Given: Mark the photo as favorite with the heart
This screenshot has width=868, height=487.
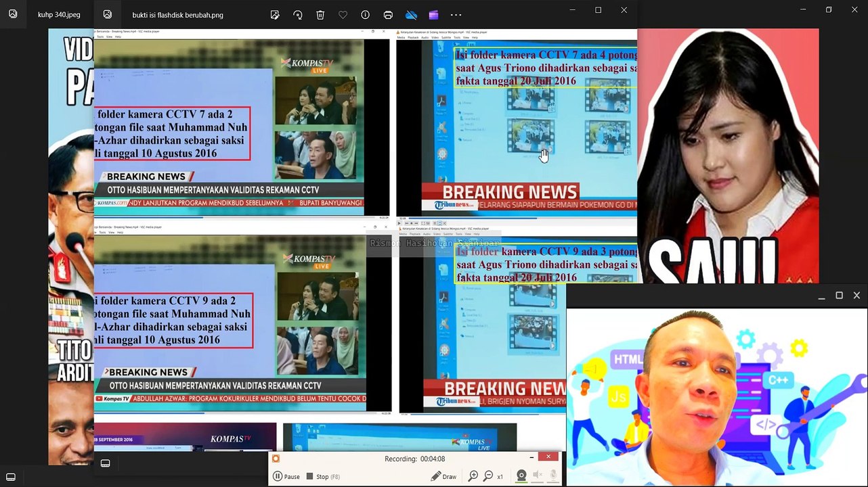Looking at the screenshot, I should coord(343,14).
